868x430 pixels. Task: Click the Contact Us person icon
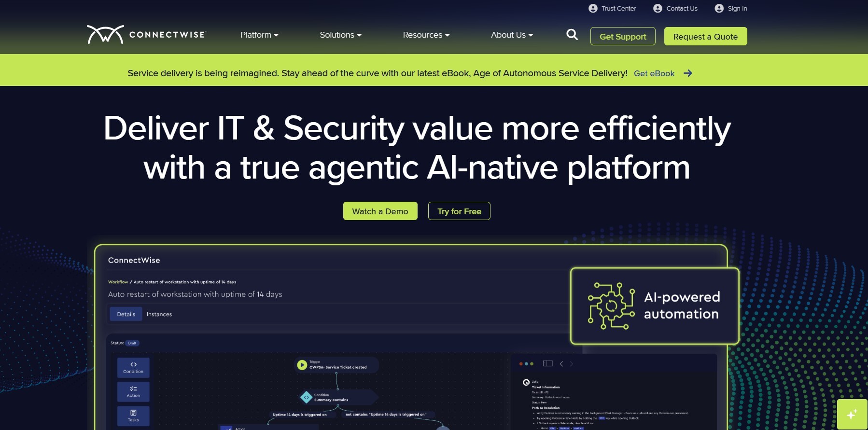click(658, 8)
